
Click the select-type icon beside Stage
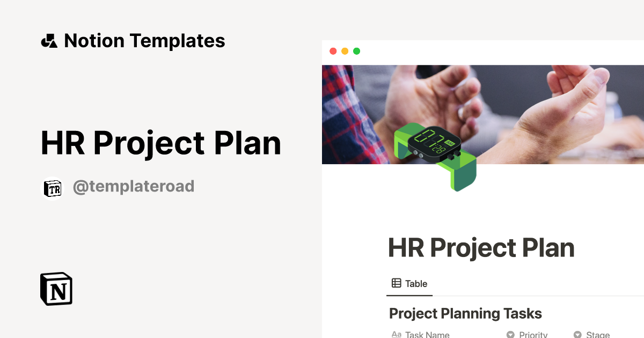click(577, 335)
